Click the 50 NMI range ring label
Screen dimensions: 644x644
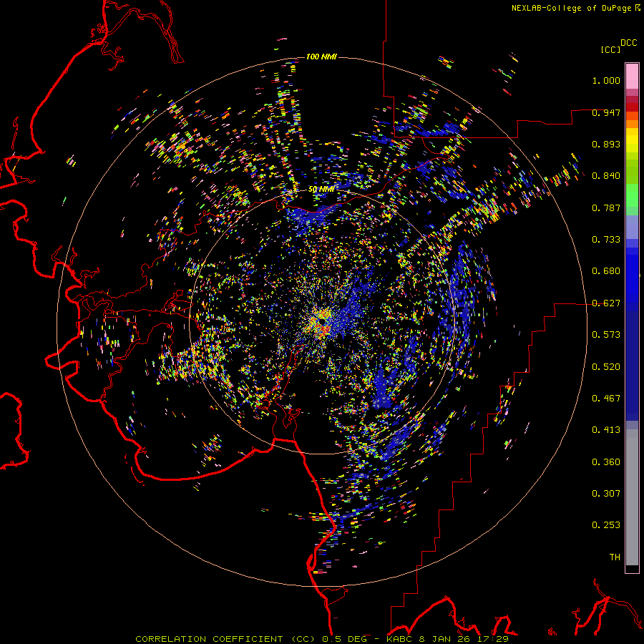[321, 190]
